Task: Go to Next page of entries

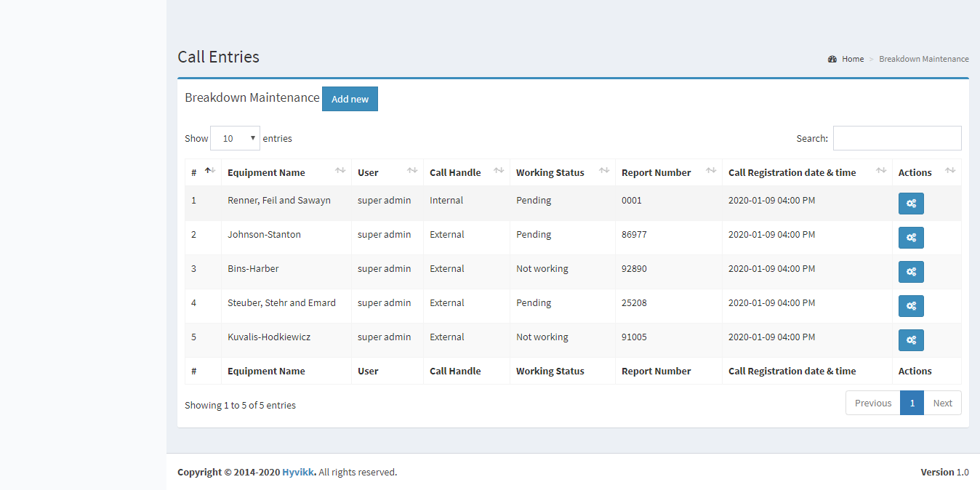Action: coord(942,402)
